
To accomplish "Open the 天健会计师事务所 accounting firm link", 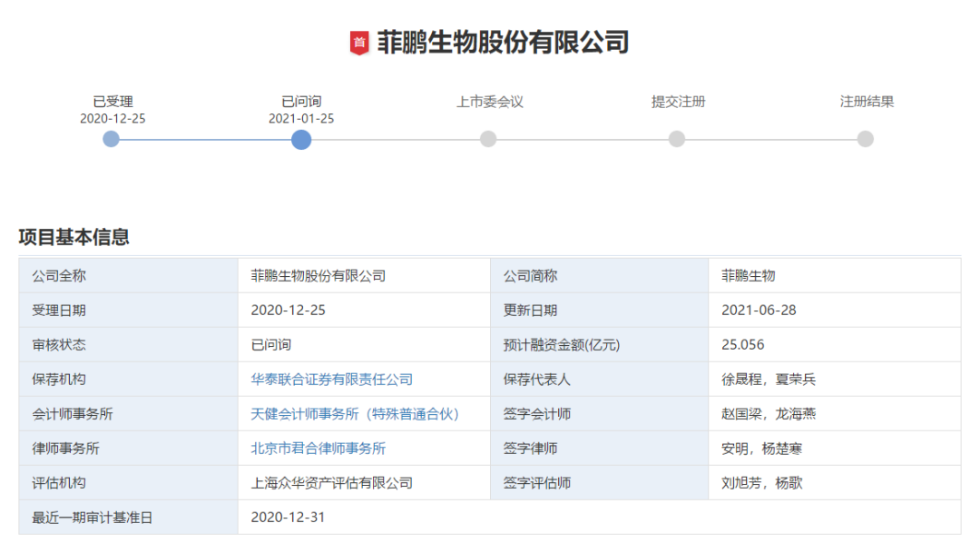I will 355,413.
